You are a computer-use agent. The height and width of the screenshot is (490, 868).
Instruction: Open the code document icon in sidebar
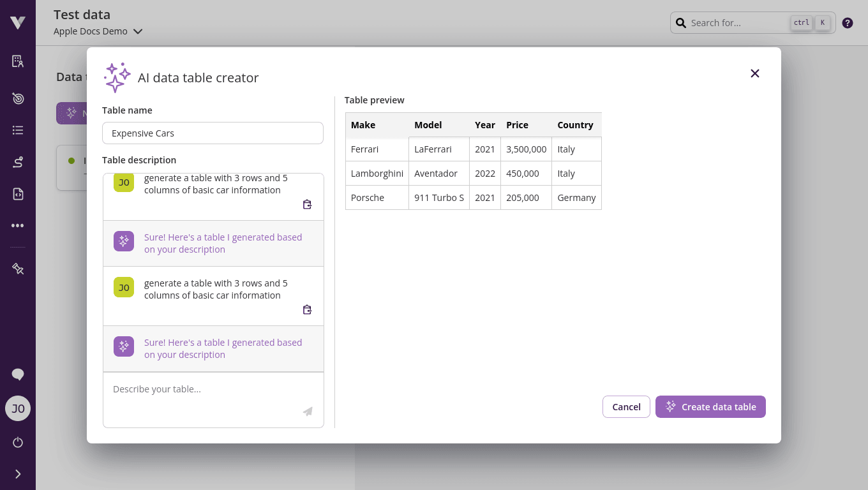[x=17, y=193]
